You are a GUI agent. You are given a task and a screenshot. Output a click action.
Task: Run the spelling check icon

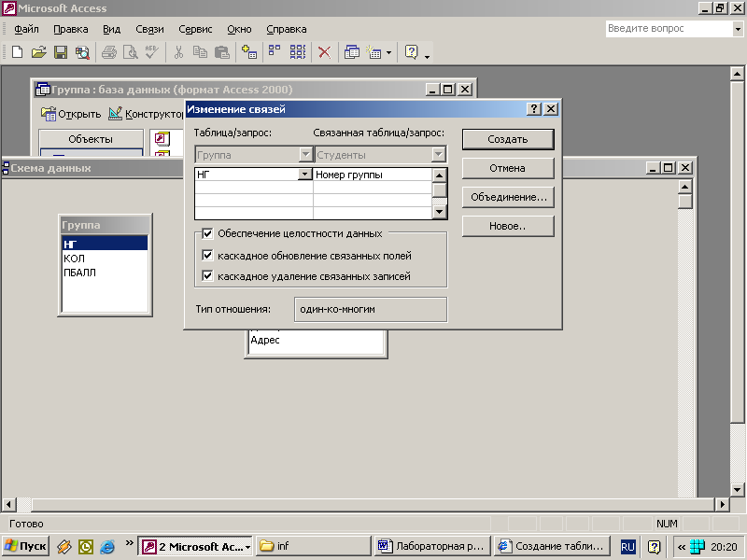152,52
